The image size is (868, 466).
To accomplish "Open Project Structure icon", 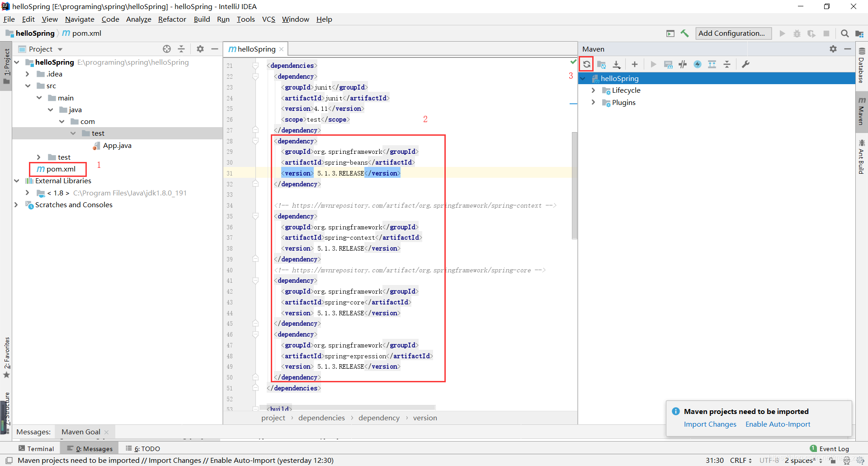I will click(x=859, y=33).
